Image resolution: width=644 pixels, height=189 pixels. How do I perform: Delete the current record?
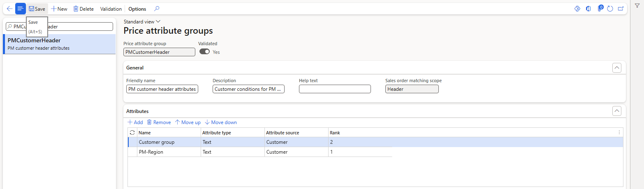pos(83,9)
